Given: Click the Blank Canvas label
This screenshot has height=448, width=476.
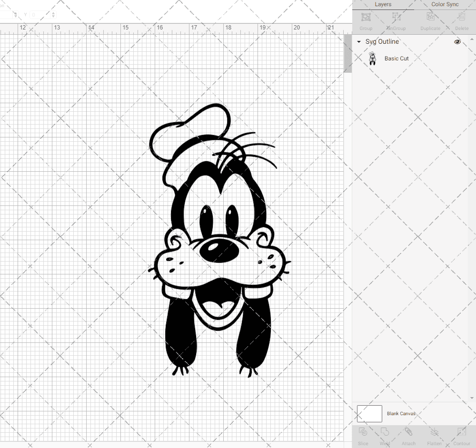Looking at the screenshot, I should (401, 414).
